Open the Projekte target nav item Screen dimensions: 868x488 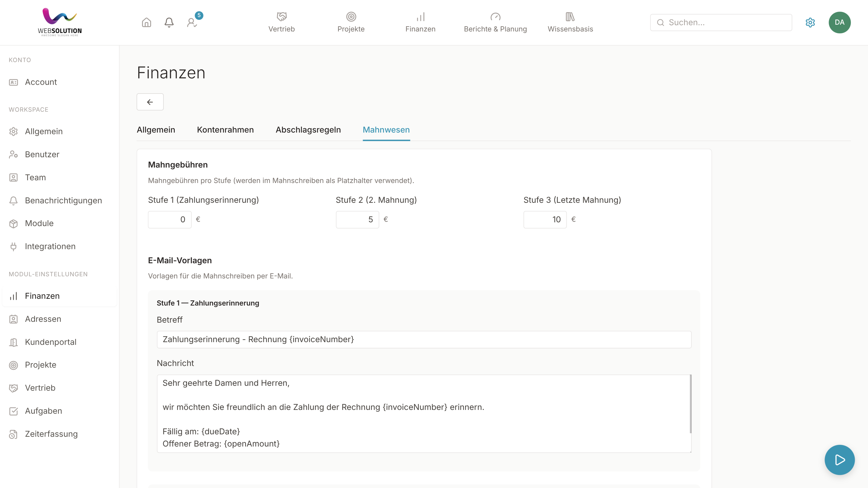[351, 23]
